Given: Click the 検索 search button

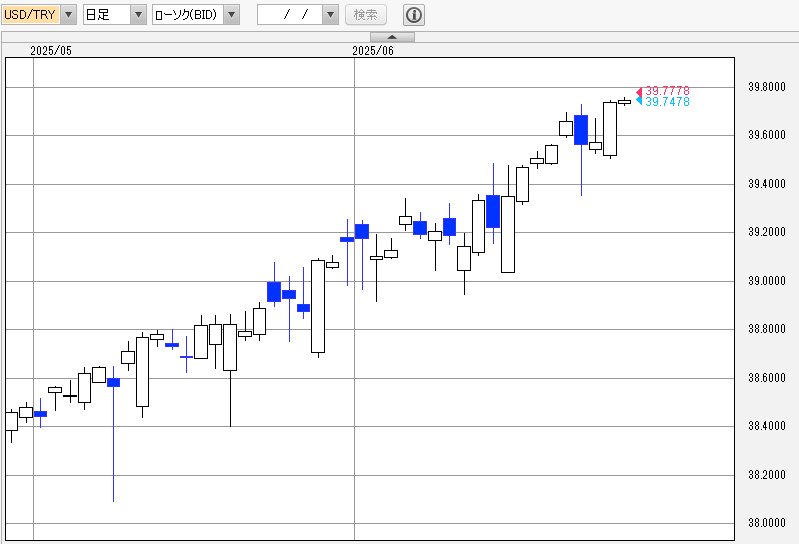Looking at the screenshot, I should 366,15.
